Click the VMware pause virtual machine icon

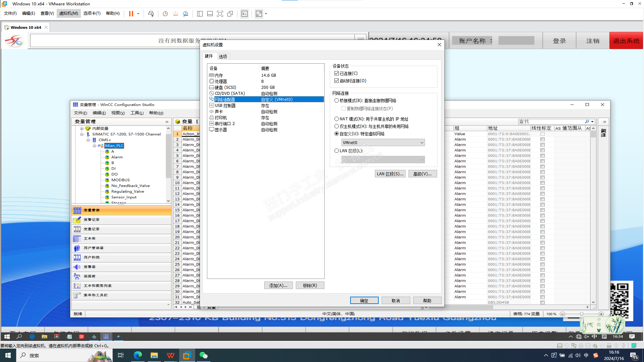[131, 14]
